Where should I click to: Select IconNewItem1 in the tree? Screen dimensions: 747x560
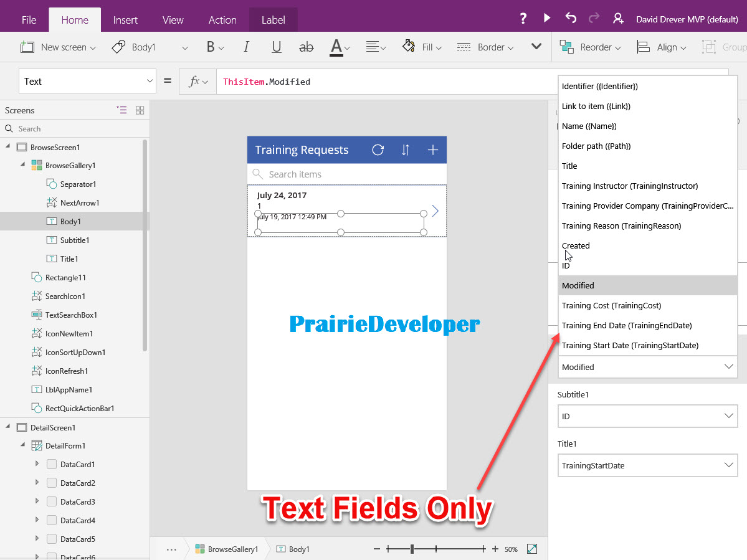(69, 334)
